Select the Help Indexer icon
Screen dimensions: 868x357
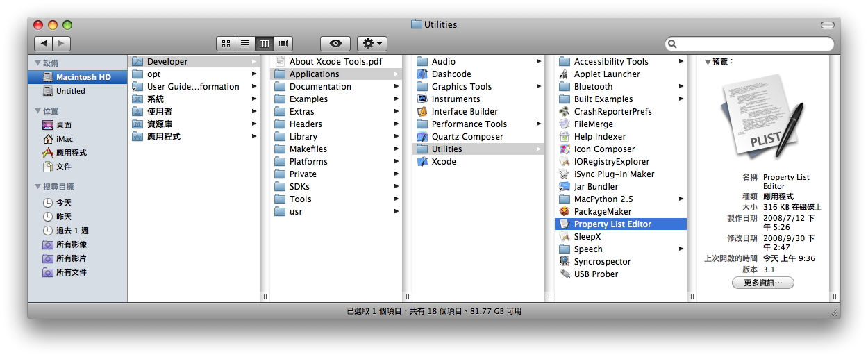point(564,137)
